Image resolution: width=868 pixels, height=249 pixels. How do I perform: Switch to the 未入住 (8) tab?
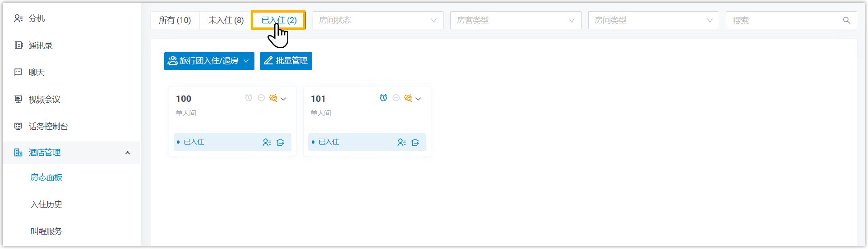click(x=226, y=20)
